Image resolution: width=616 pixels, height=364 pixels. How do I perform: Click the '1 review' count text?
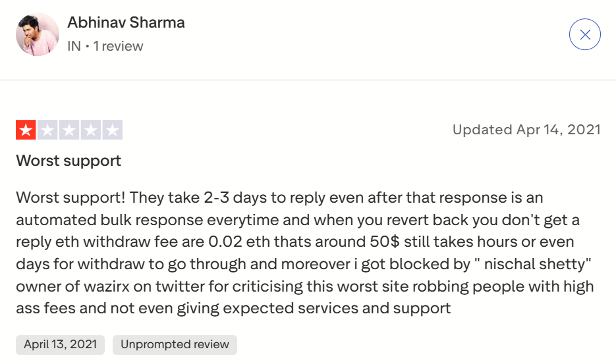coord(118,46)
